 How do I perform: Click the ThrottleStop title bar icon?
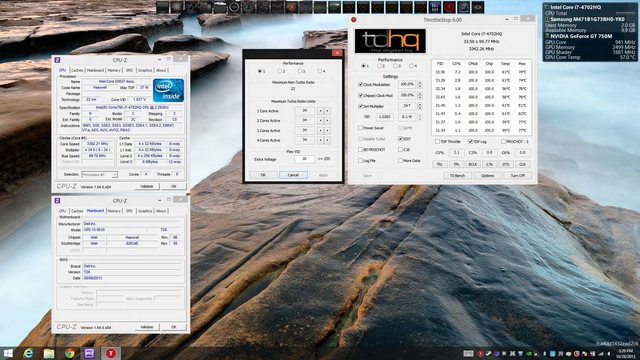(353, 20)
